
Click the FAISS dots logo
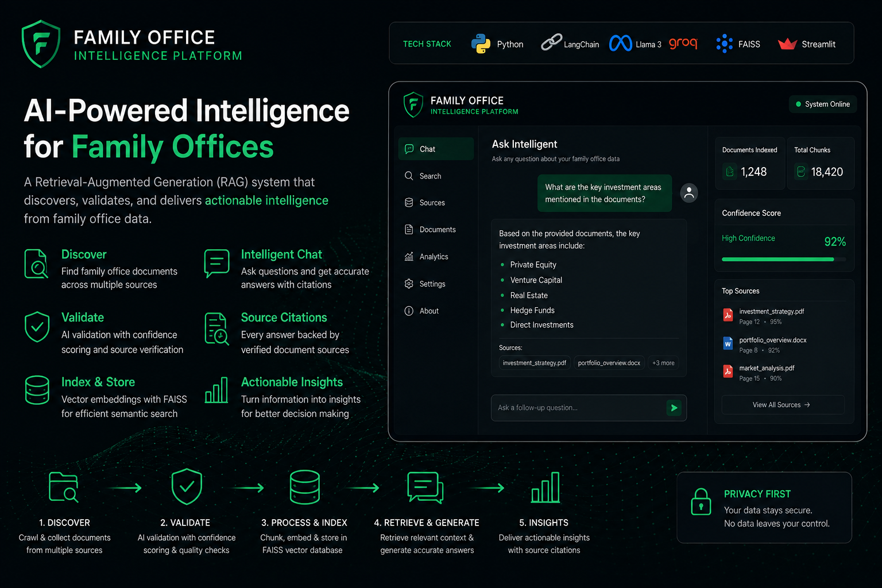point(725,44)
